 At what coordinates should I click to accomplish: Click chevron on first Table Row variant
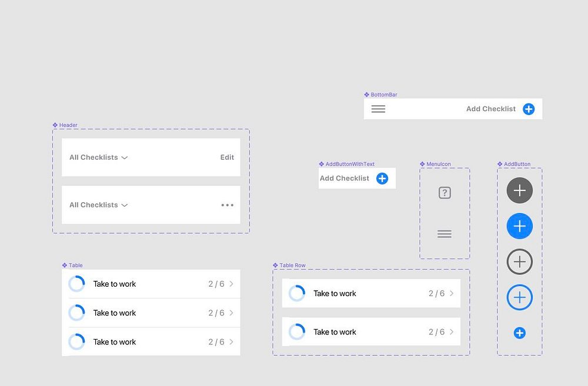click(x=452, y=293)
